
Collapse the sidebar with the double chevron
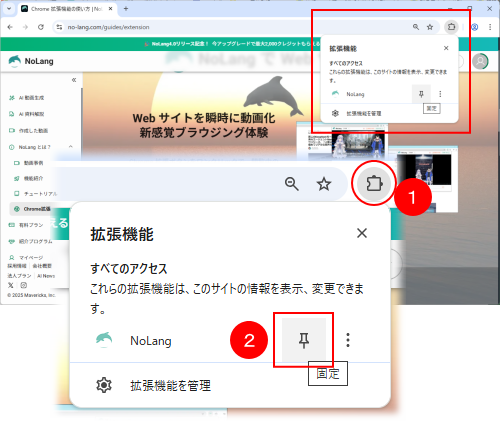pos(74,80)
